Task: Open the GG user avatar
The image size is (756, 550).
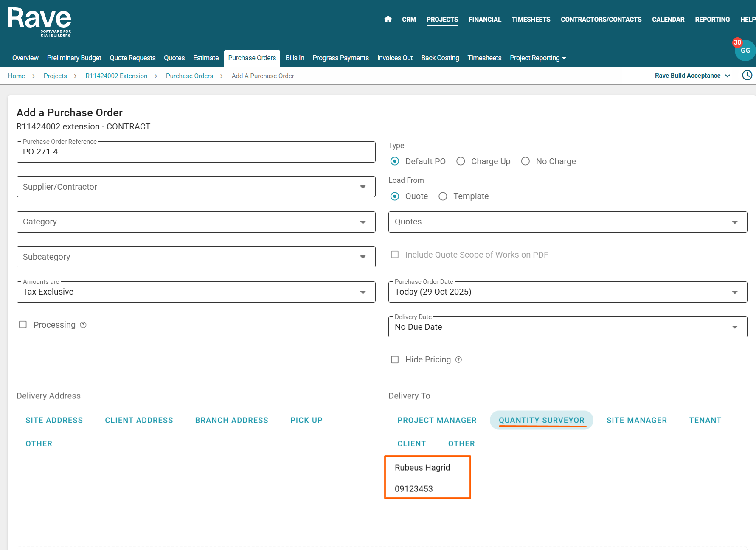Action: click(745, 51)
